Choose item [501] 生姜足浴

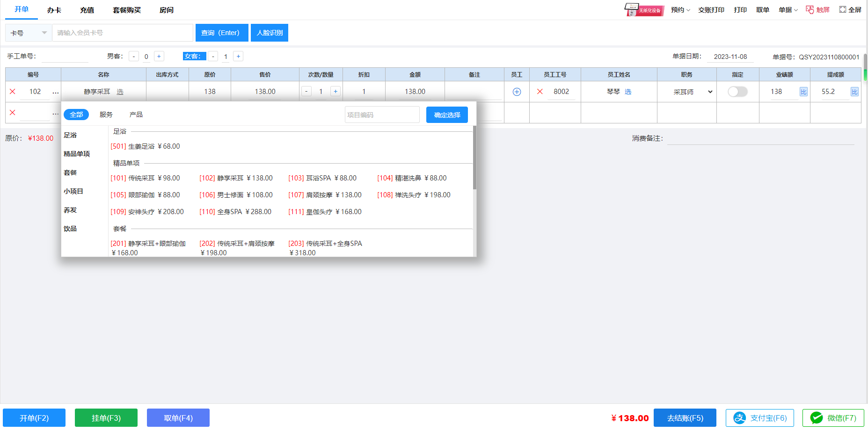(x=145, y=146)
